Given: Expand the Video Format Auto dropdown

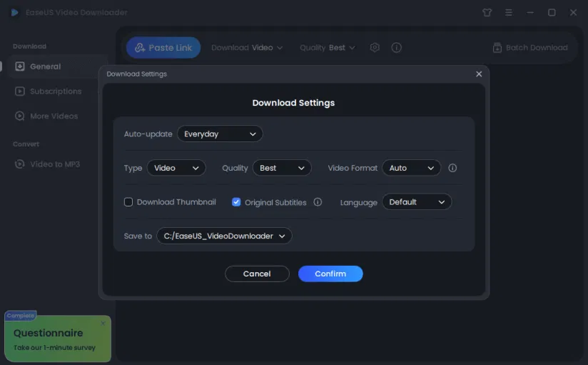Looking at the screenshot, I should point(411,168).
